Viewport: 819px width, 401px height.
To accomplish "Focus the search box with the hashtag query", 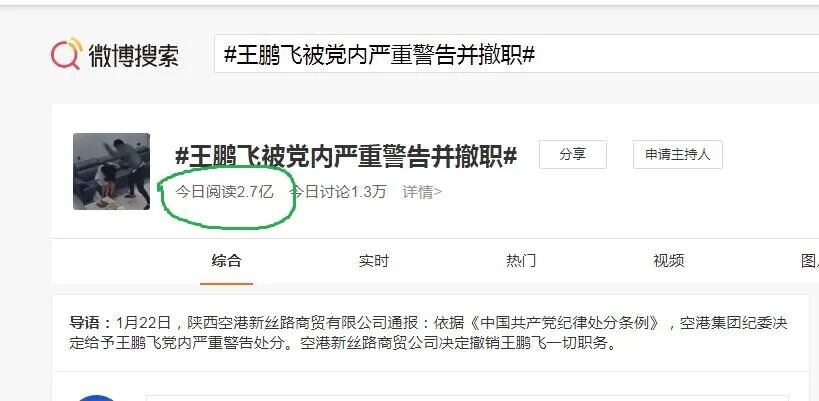I will (516, 54).
